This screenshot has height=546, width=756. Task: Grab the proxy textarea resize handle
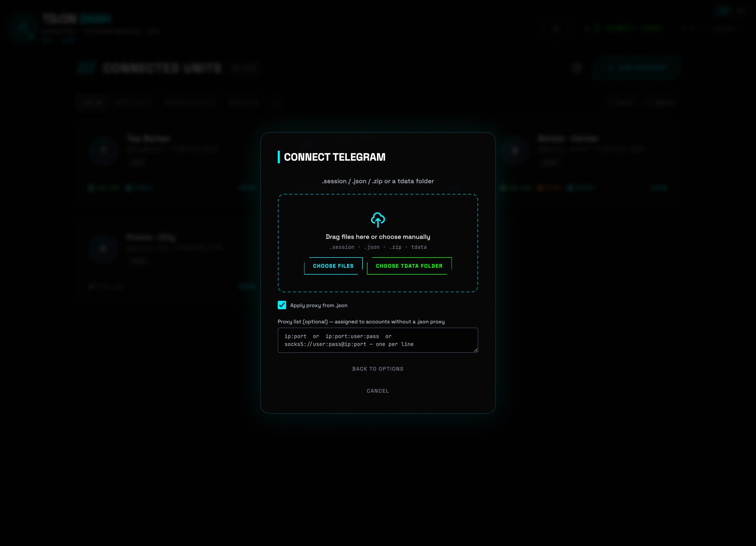point(476,350)
